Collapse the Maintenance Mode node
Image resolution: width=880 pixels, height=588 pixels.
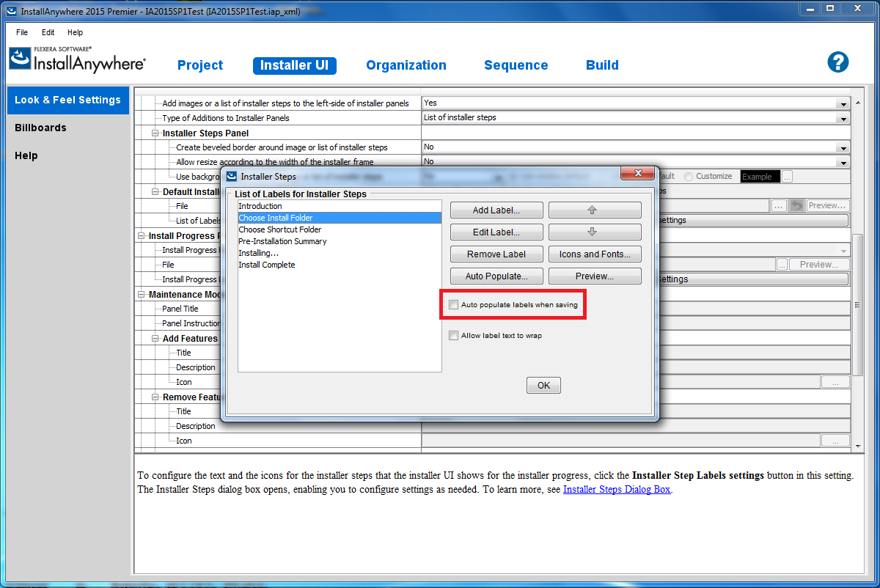(x=142, y=295)
